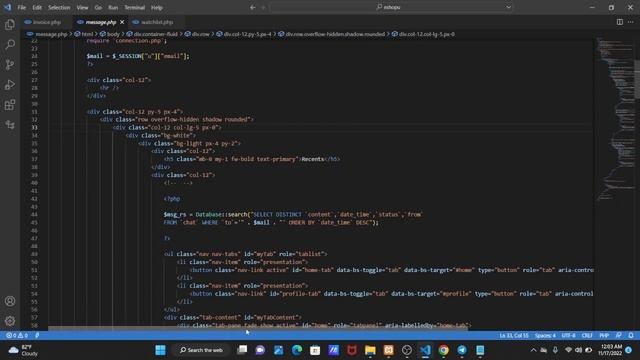The height and width of the screenshot is (360, 640).
Task: Change indentation via Spaces: 4
Action: [545, 336]
